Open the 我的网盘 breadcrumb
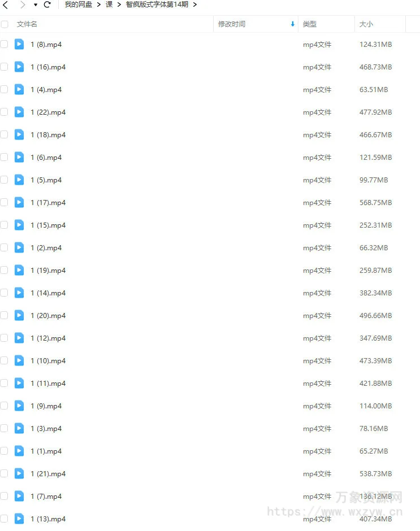The width and height of the screenshot is (420, 531). [x=79, y=5]
